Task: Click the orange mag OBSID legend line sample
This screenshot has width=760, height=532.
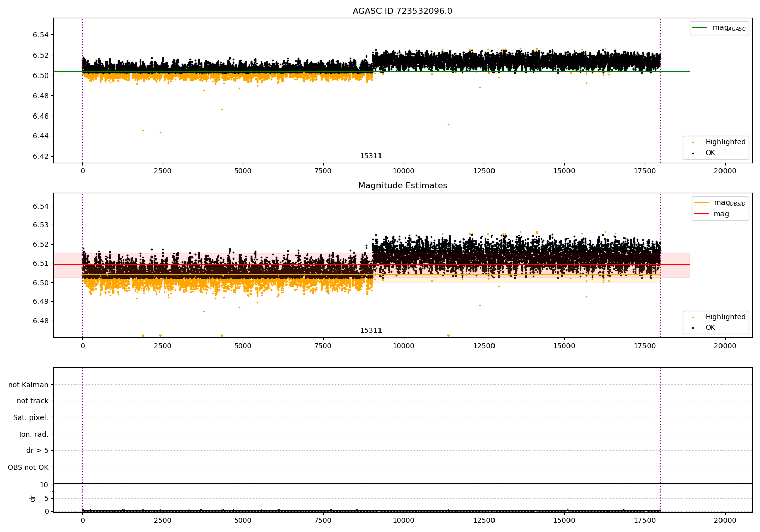Action: point(701,202)
